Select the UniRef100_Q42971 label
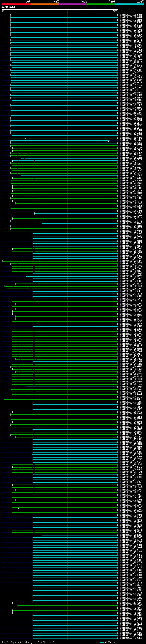 click(131, 115)
